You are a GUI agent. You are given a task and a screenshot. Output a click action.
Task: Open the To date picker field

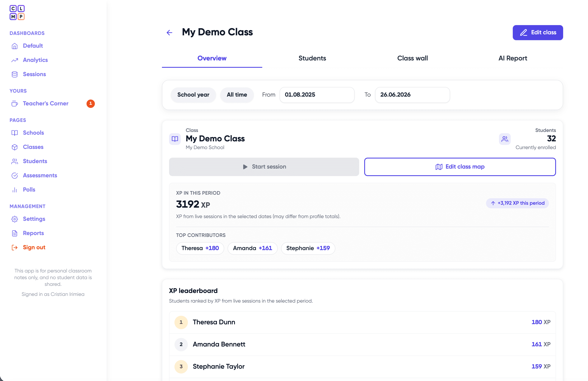412,95
